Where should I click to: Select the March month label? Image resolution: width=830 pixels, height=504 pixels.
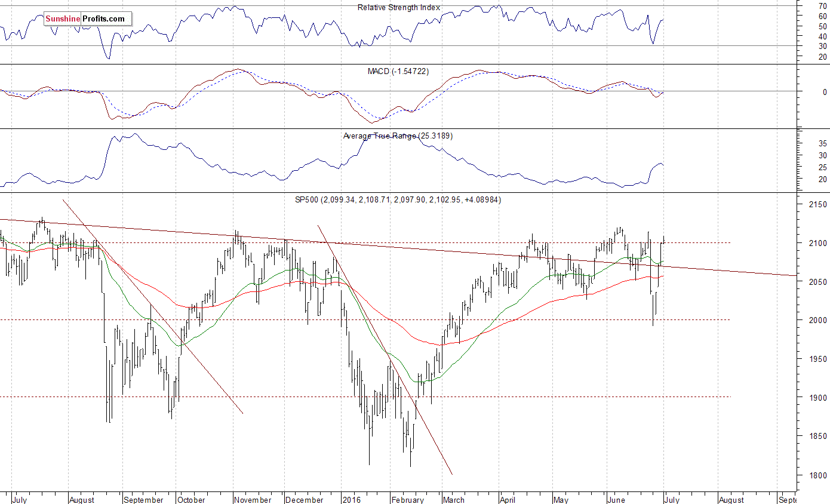[x=454, y=500]
